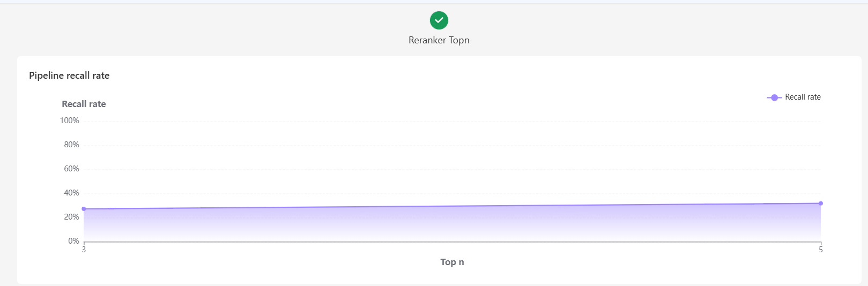Image resolution: width=868 pixels, height=286 pixels.
Task: Click the x-axis tick label 3
Action: 84,250
